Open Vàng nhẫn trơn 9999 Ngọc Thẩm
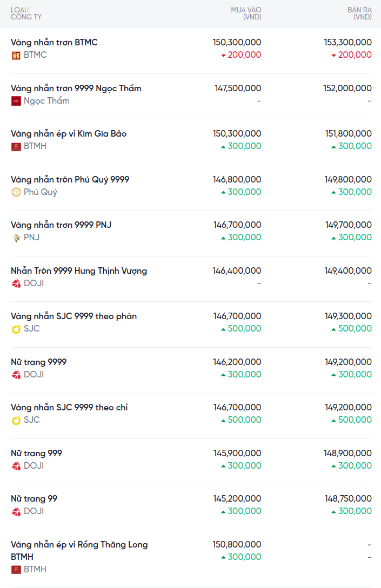Viewport: 381px width, 588px height. (x=76, y=88)
